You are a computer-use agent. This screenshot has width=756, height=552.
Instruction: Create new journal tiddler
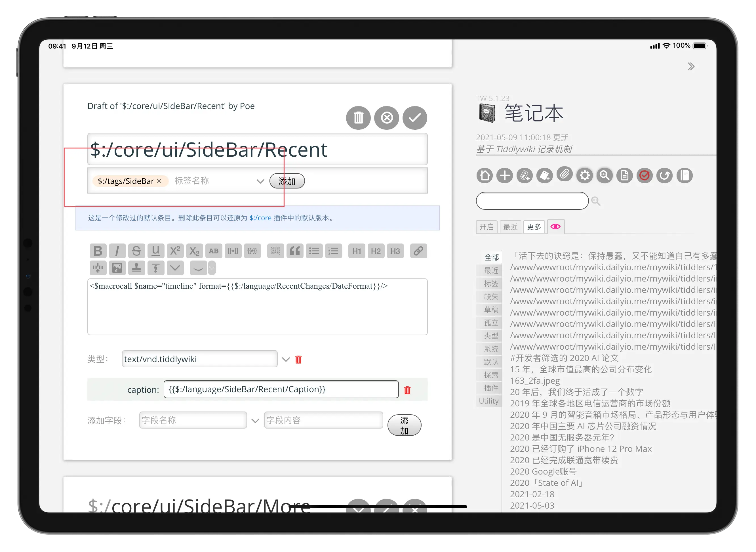click(545, 175)
